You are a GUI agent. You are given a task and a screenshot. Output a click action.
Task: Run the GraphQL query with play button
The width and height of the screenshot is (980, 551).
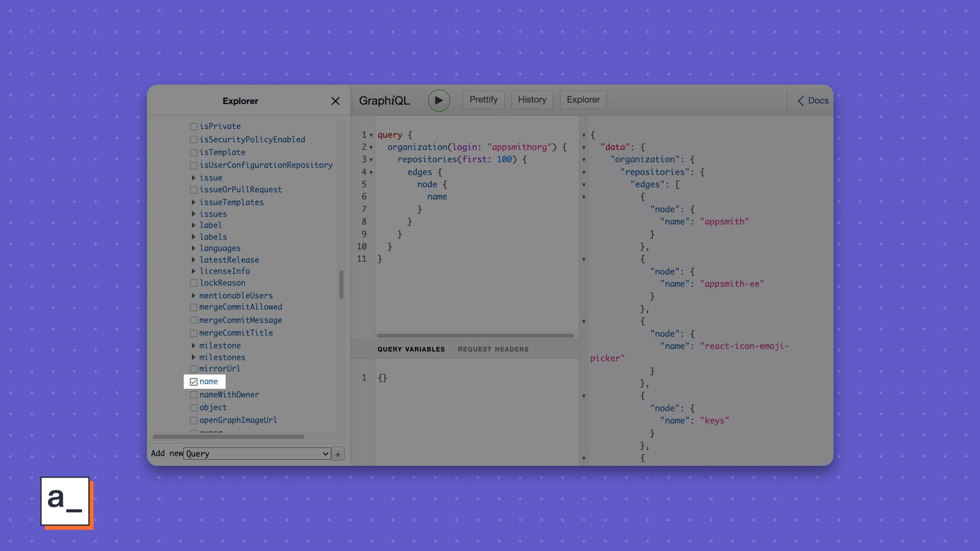click(x=438, y=101)
